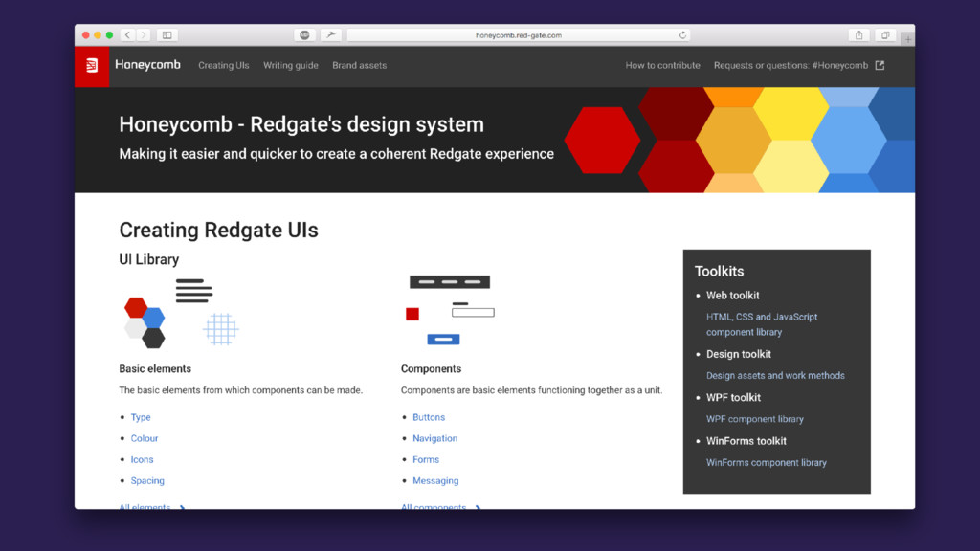The image size is (980, 551).
Task: Follow the All components link
Action: pos(440,506)
